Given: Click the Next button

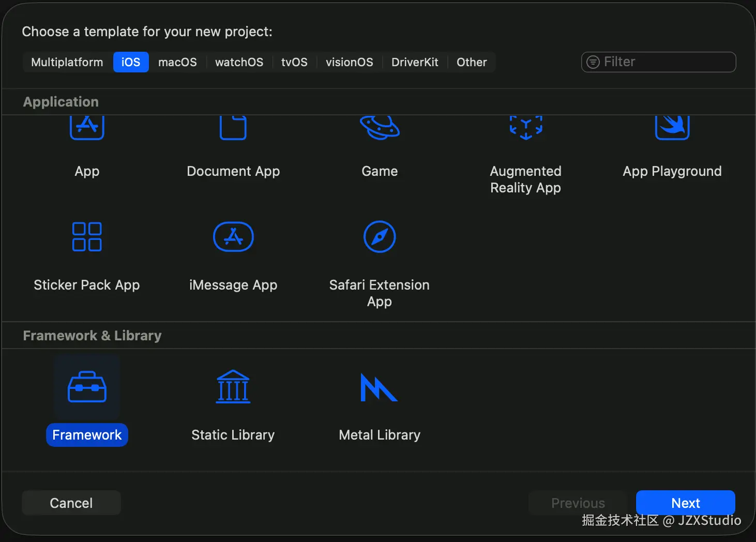Looking at the screenshot, I should [686, 503].
